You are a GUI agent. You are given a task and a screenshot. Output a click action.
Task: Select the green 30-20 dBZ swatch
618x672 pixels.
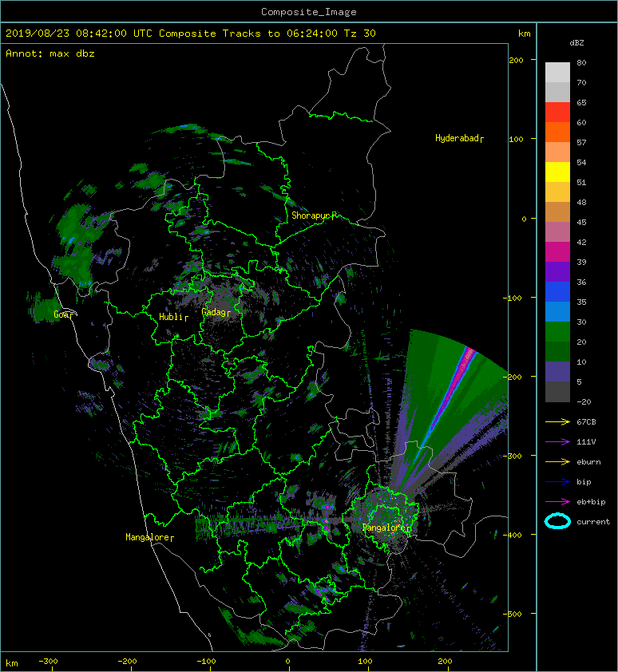coord(557,331)
